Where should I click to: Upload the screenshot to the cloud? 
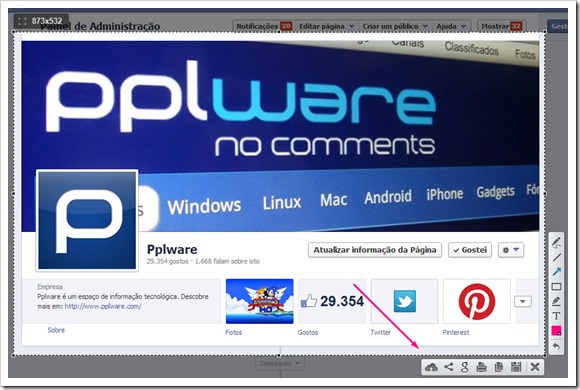point(431,367)
